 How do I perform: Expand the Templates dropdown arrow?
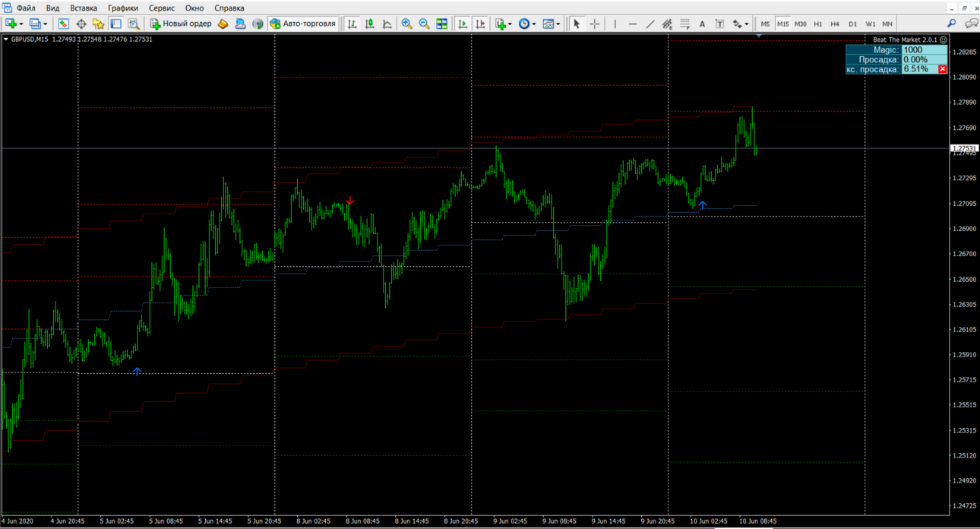558,24
